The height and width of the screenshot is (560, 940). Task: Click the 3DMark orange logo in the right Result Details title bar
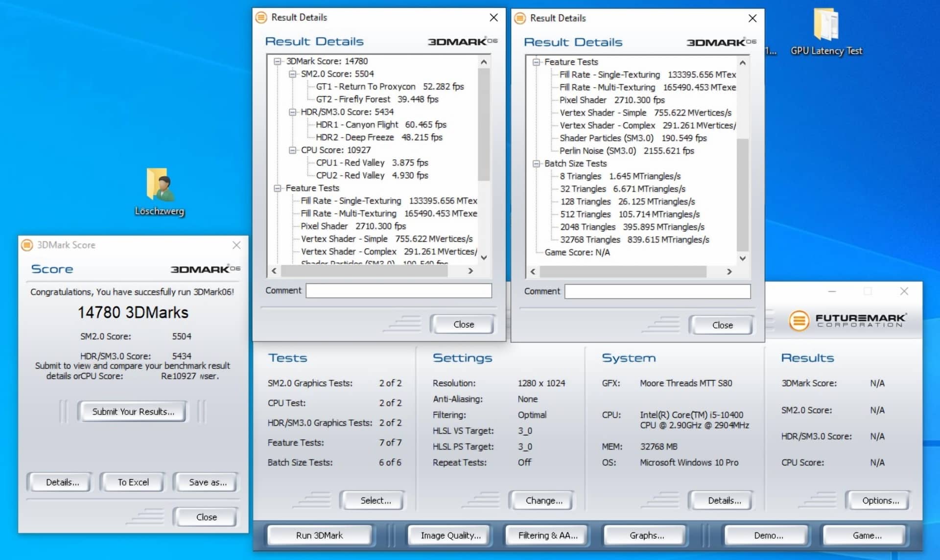520,18
